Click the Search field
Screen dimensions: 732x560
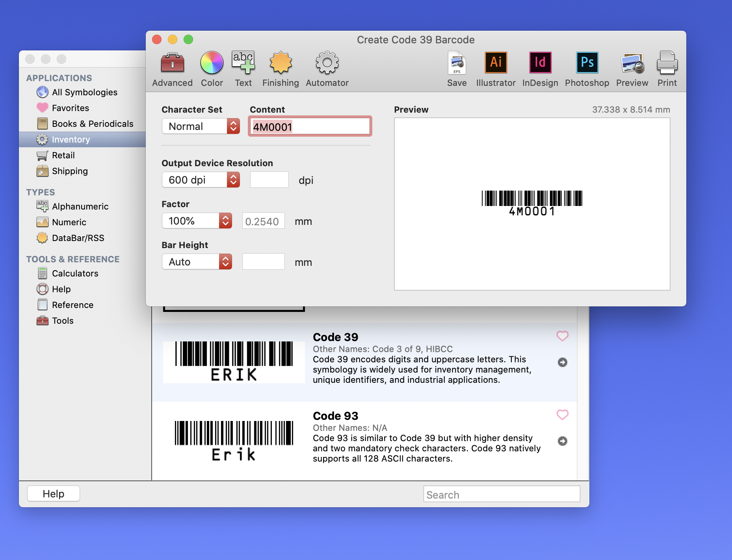pyautogui.click(x=502, y=494)
